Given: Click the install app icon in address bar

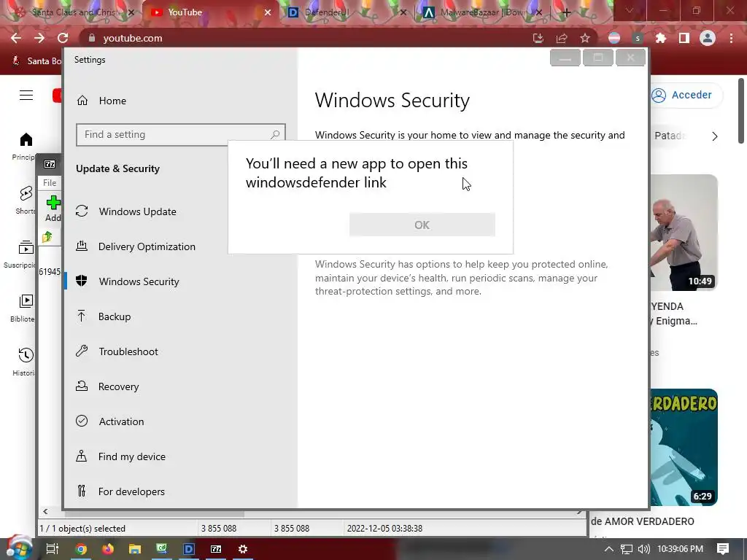Looking at the screenshot, I should 538,38.
